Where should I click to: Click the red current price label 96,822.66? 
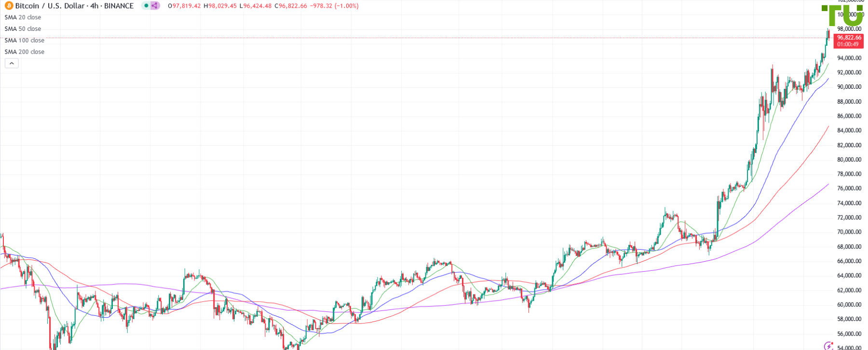(x=849, y=38)
